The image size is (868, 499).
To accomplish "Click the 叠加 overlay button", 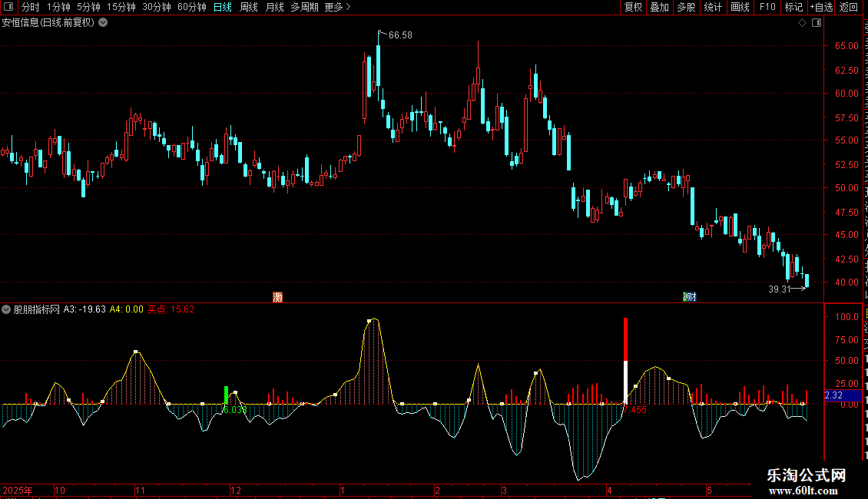I will tap(659, 7).
